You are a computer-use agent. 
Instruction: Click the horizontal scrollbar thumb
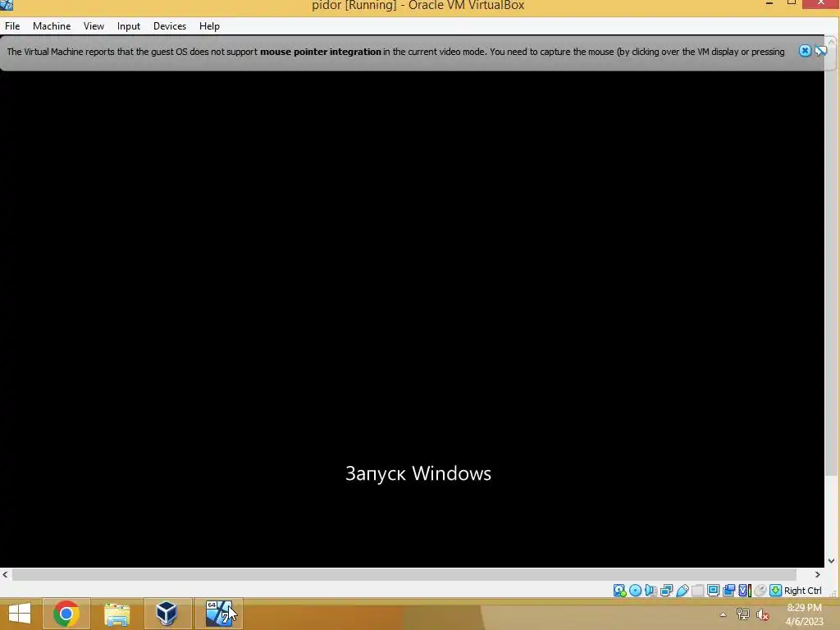tap(404, 574)
